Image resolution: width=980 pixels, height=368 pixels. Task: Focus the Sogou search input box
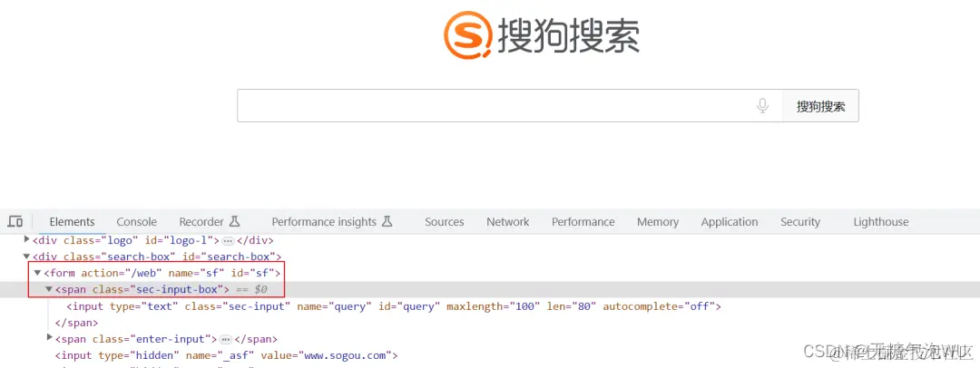(509, 105)
